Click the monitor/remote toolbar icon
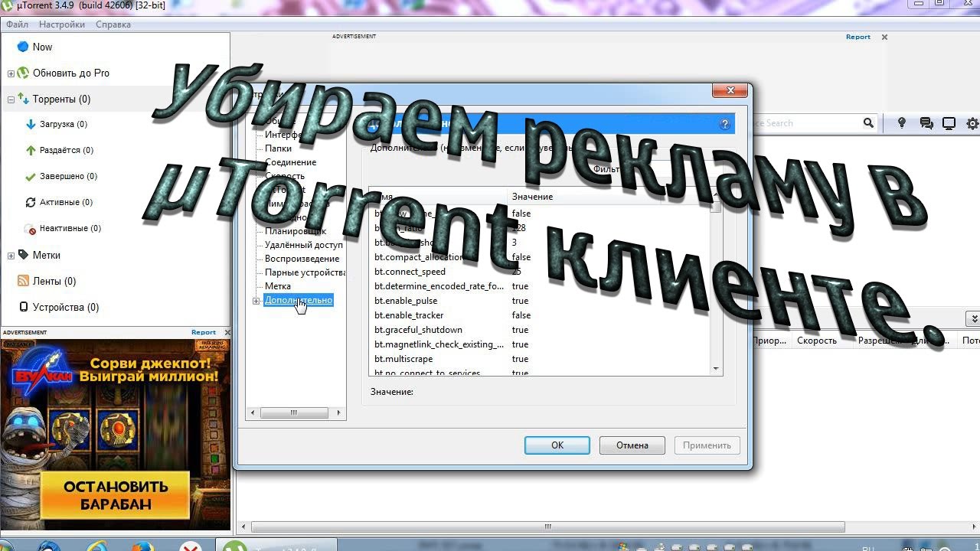This screenshot has width=980, height=551. point(949,122)
